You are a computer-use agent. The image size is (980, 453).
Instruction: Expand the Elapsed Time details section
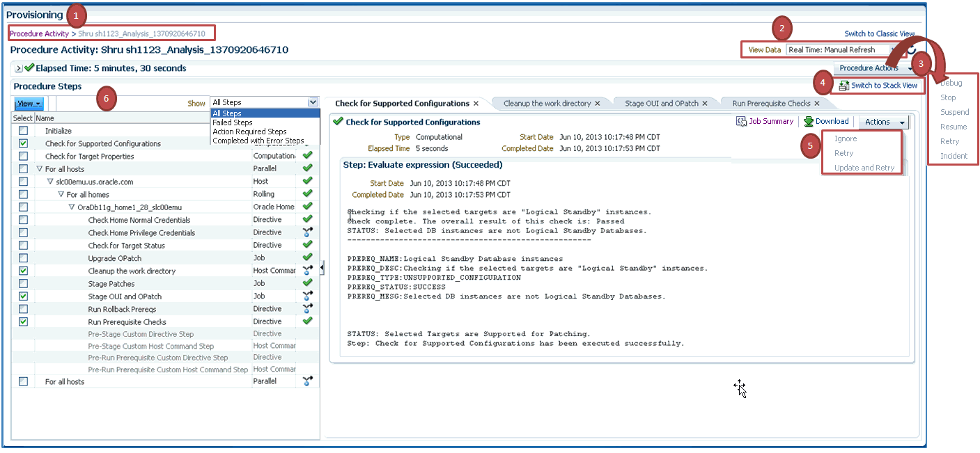19,68
